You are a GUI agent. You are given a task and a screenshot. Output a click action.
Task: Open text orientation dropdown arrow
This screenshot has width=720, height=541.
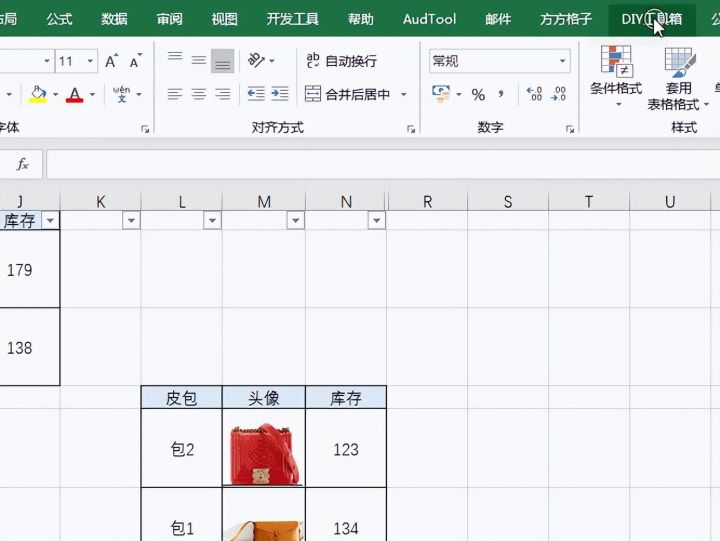272,61
